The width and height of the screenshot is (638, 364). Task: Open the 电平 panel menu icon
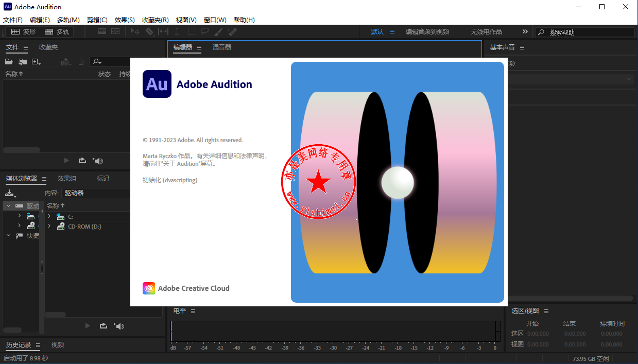click(x=194, y=311)
